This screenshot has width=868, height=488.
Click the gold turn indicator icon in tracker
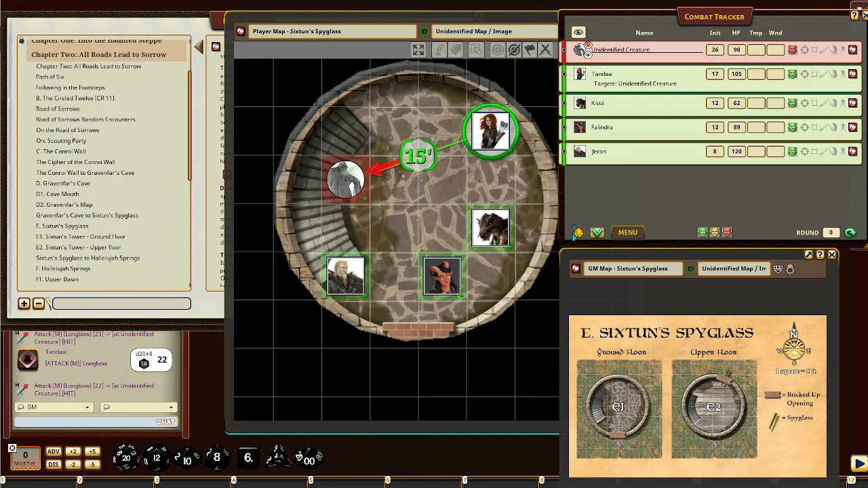pos(578,232)
